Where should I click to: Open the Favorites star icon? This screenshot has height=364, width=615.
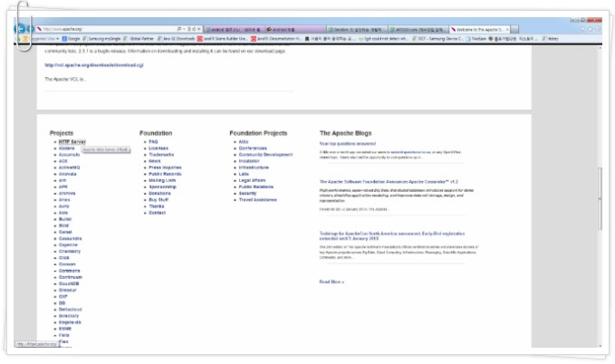point(591,29)
